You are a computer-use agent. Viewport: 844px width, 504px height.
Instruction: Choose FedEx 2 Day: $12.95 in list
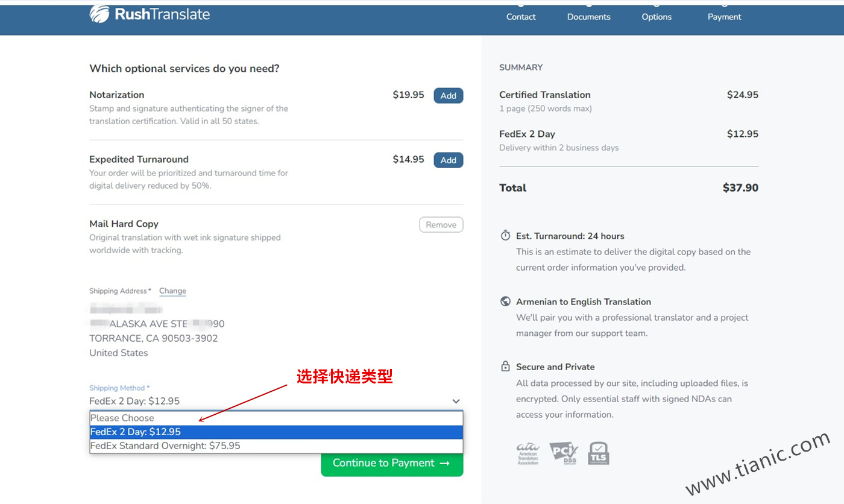point(276,432)
